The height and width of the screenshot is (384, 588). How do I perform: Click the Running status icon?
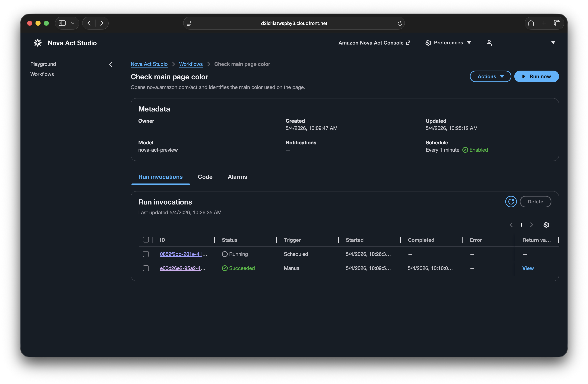point(225,254)
